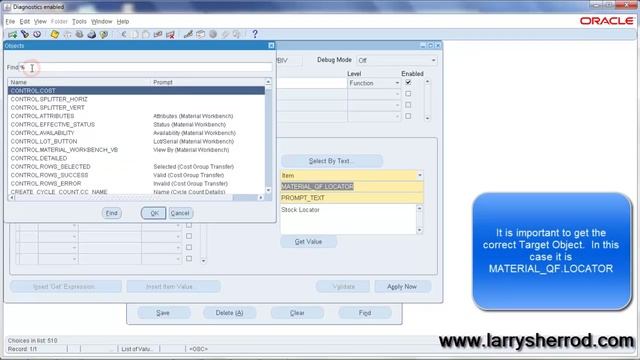
Task: Check the second Enabled checkbox
Action: point(408,94)
